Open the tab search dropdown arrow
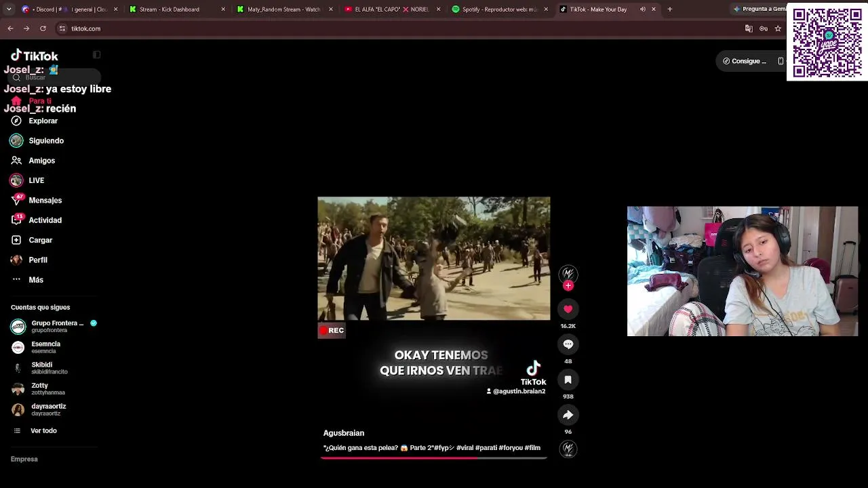868x488 pixels. [8, 9]
